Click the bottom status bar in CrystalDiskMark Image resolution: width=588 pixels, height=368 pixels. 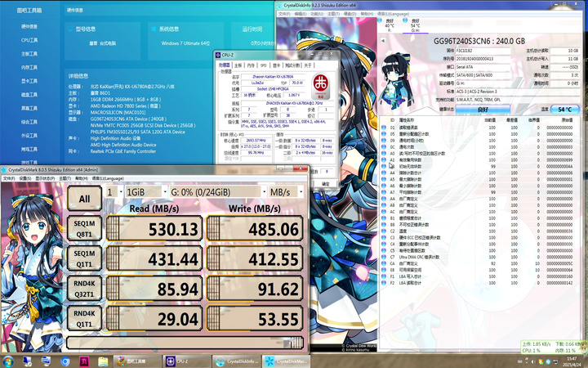coord(185,343)
